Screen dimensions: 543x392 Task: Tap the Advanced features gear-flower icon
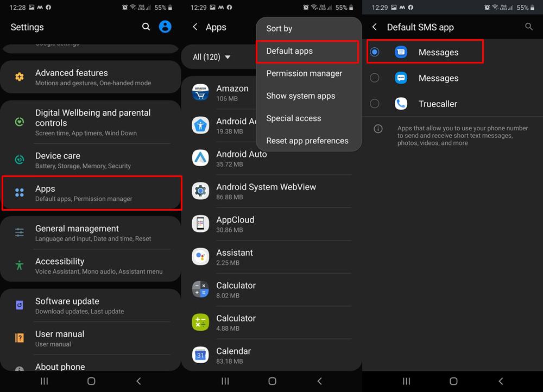point(20,77)
